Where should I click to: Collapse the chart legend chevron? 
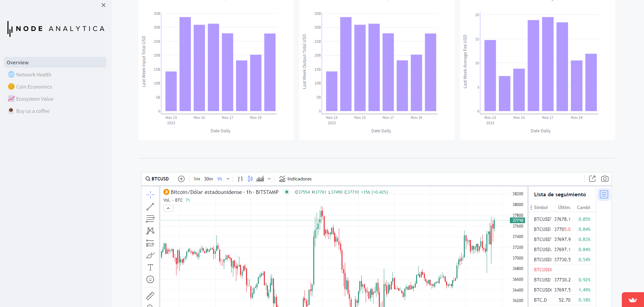coord(168,208)
